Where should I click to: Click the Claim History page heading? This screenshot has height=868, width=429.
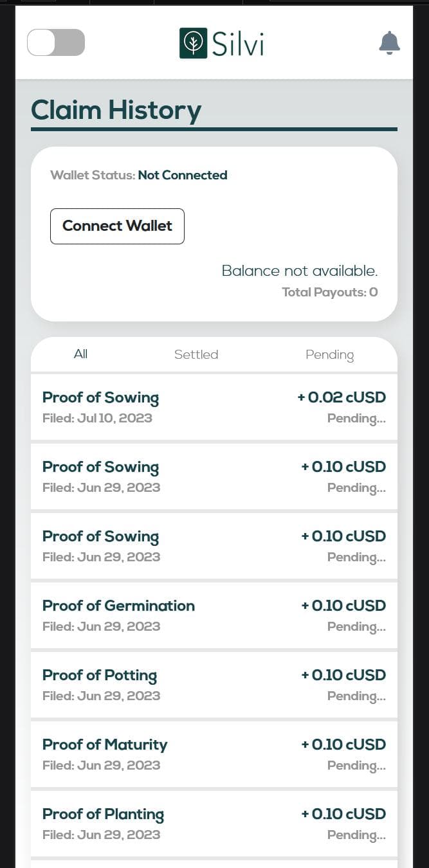coord(116,111)
